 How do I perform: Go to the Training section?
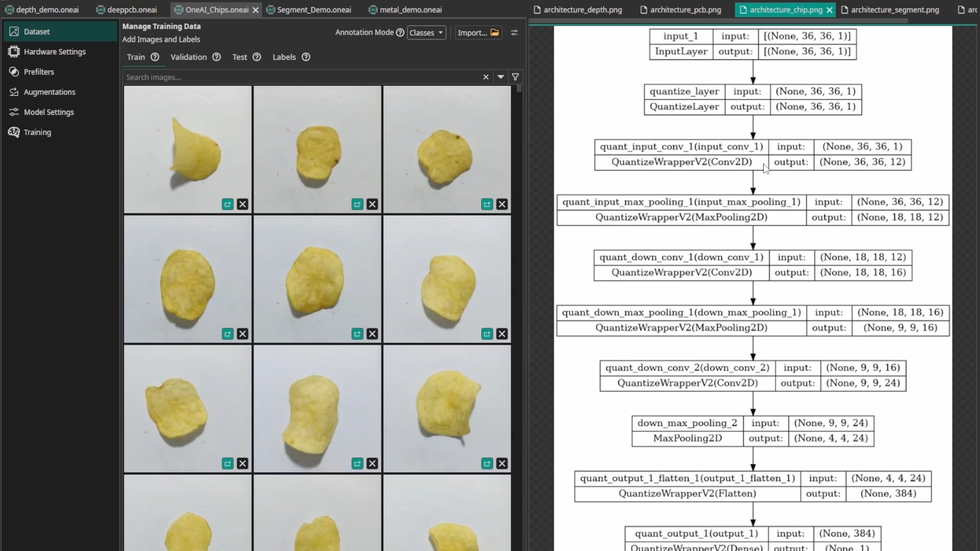37,132
